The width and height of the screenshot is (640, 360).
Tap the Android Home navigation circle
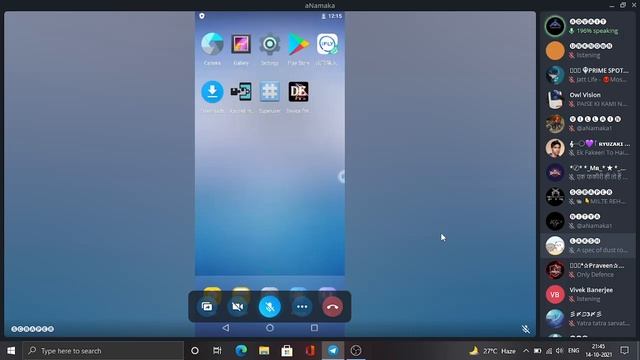click(x=270, y=327)
